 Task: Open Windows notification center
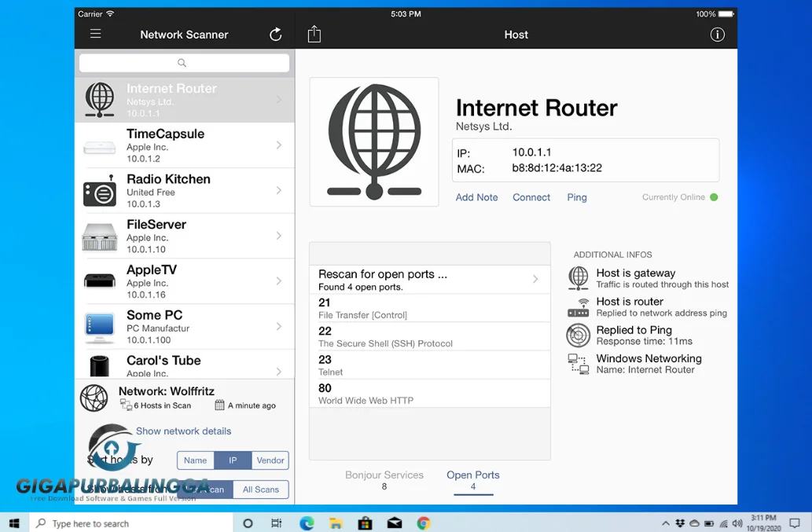coord(795,523)
